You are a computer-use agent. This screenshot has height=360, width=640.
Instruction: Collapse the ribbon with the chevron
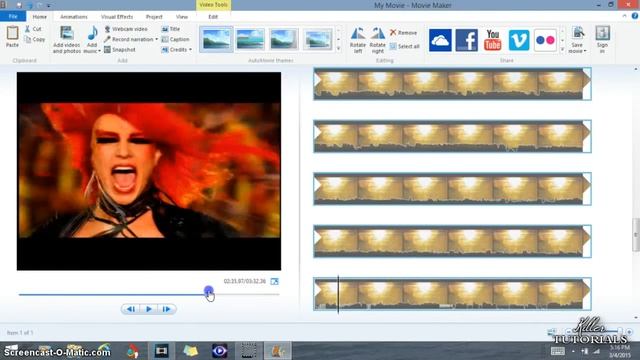[624, 16]
